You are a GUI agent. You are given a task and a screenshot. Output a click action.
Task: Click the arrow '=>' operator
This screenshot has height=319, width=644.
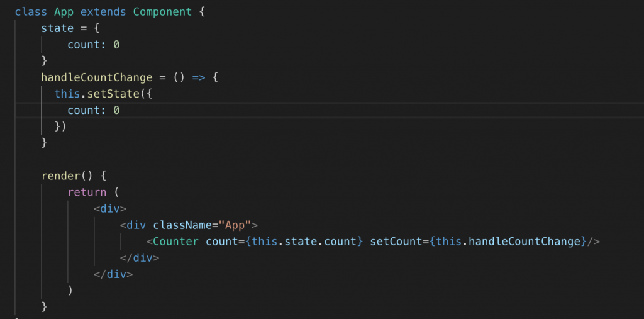point(198,77)
